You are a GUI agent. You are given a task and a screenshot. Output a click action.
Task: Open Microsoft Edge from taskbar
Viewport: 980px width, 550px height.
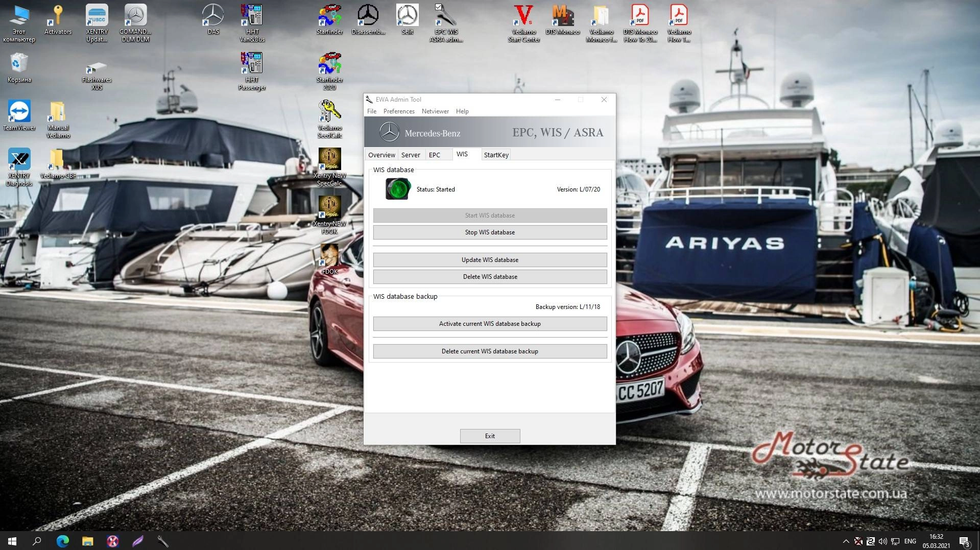[62, 541]
